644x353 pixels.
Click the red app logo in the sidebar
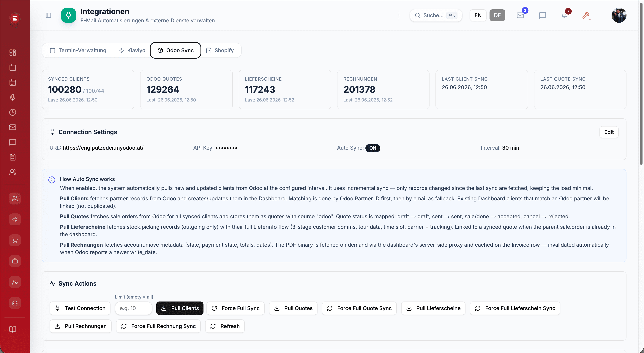(x=15, y=18)
